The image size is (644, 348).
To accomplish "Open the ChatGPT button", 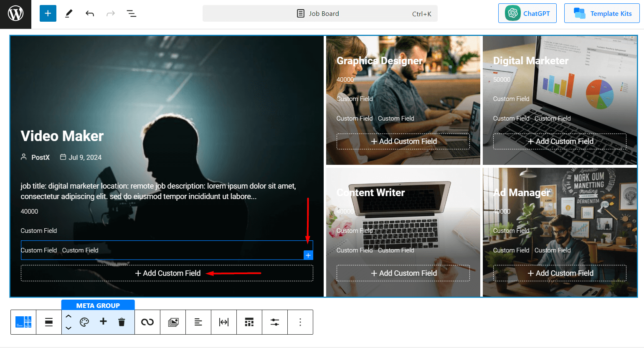I will (x=527, y=13).
